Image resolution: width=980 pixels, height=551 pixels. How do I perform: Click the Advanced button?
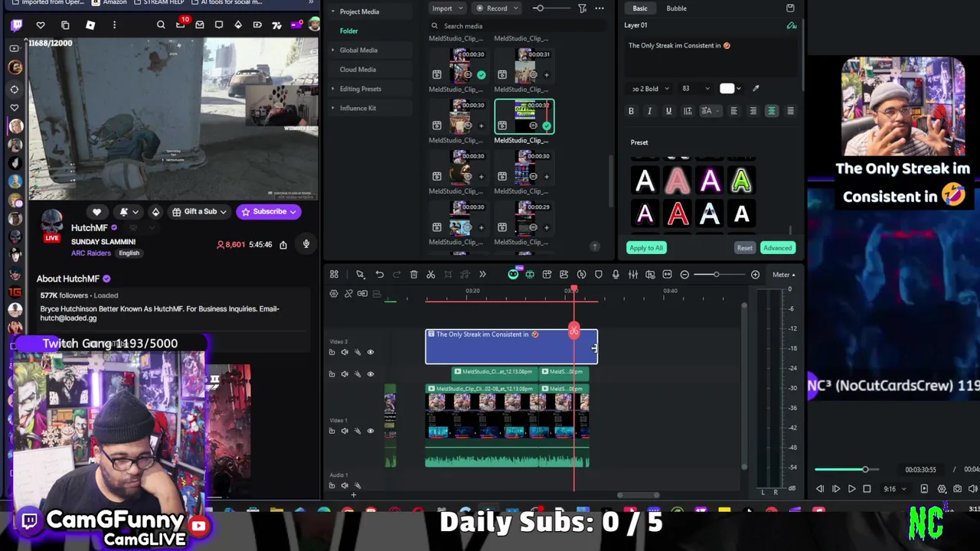click(777, 248)
